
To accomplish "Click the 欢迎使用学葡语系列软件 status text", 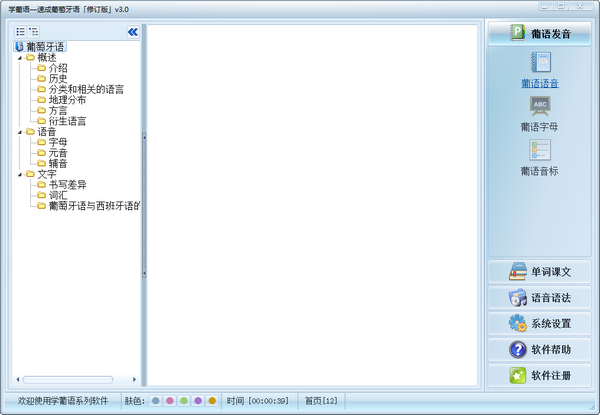I will 63,401.
